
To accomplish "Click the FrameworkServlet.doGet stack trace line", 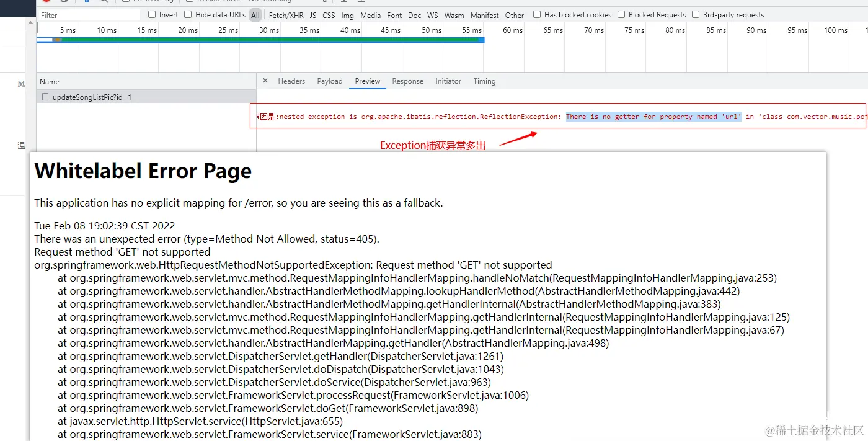I will [268, 408].
